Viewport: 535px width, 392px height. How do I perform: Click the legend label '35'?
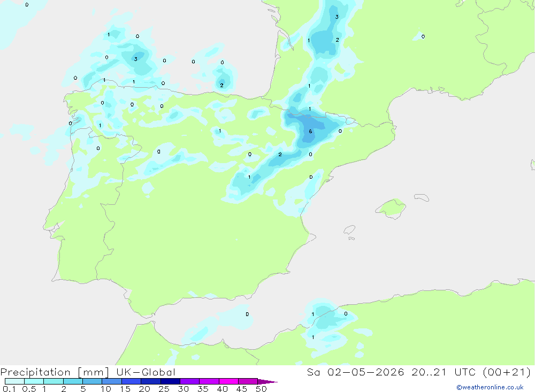click(203, 389)
